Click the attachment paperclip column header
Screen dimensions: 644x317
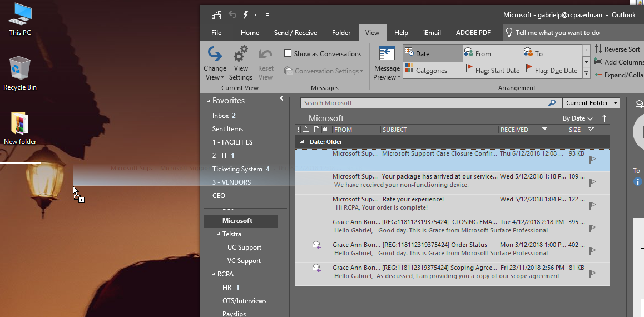[325, 130]
